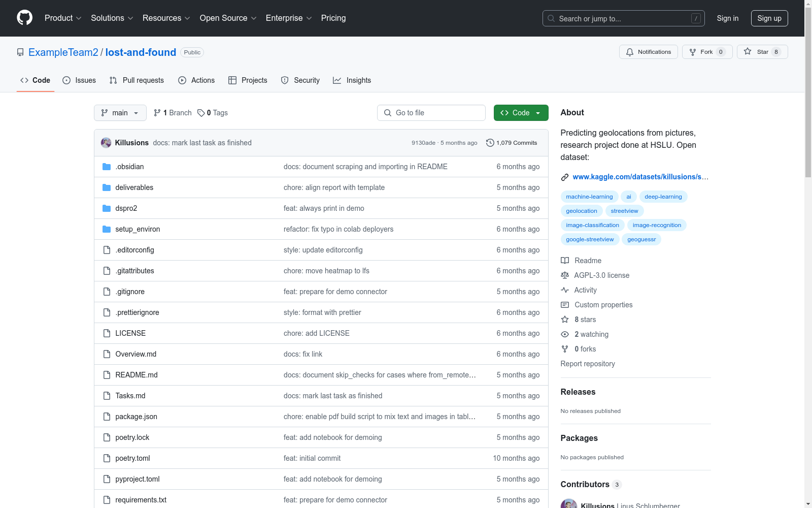Select the geoguessr topic tag
The height and width of the screenshot is (508, 812).
641,239
